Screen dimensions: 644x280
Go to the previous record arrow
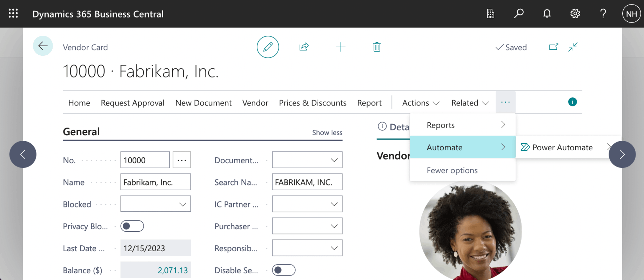23,154
